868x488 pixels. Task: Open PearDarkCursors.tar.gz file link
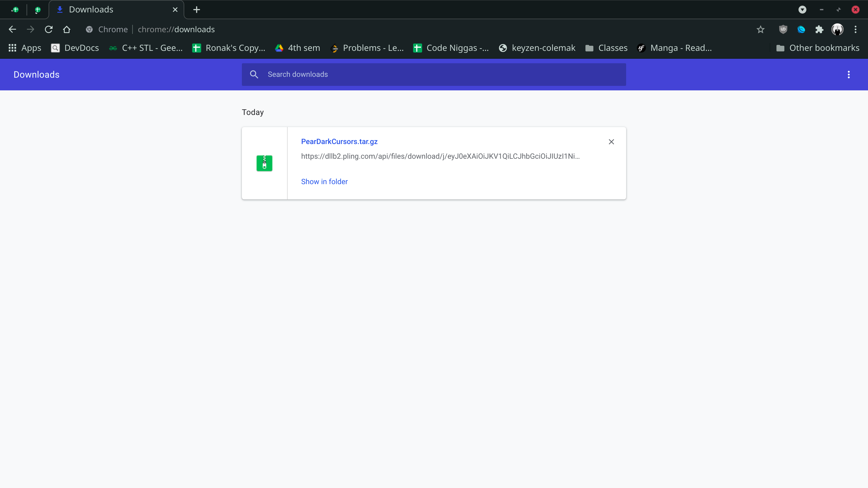(339, 141)
